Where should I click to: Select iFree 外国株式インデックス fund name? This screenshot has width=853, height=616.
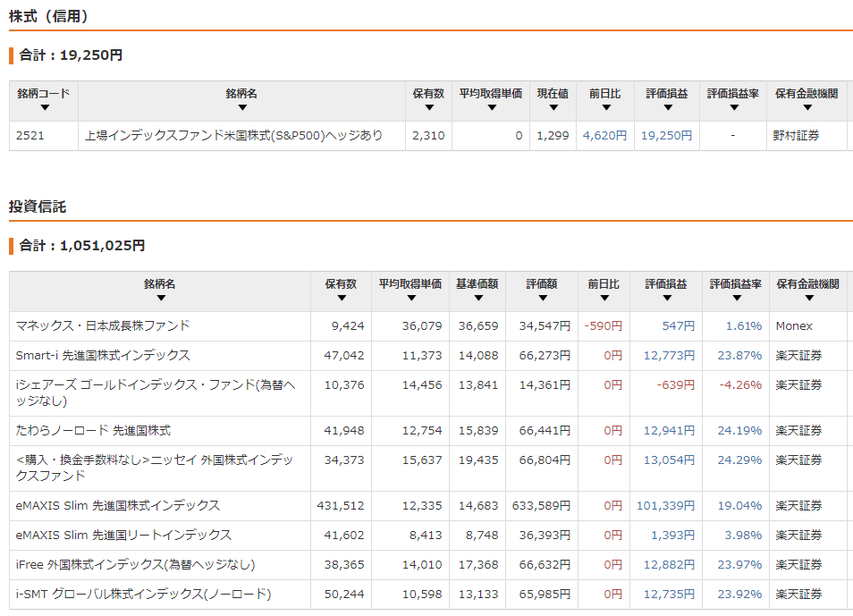point(135,564)
